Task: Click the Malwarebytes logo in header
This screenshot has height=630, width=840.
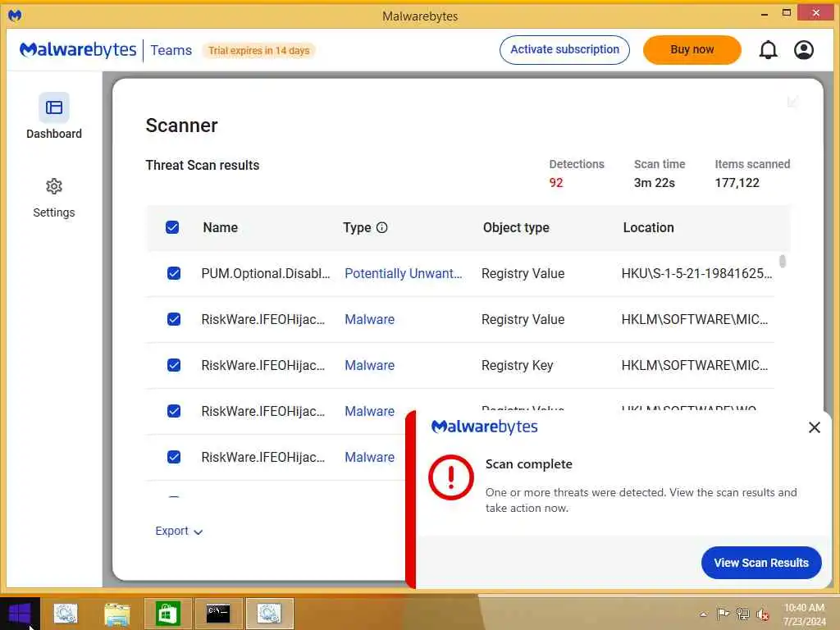Action: [78, 50]
